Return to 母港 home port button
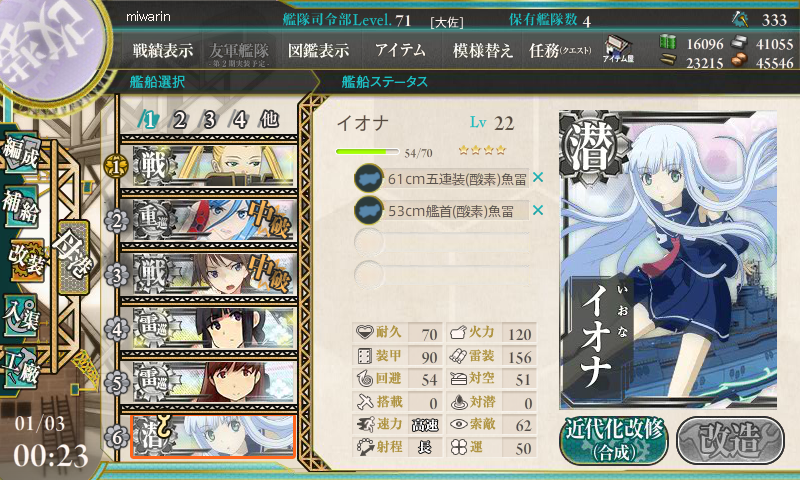The height and width of the screenshot is (480, 800). 73,257
